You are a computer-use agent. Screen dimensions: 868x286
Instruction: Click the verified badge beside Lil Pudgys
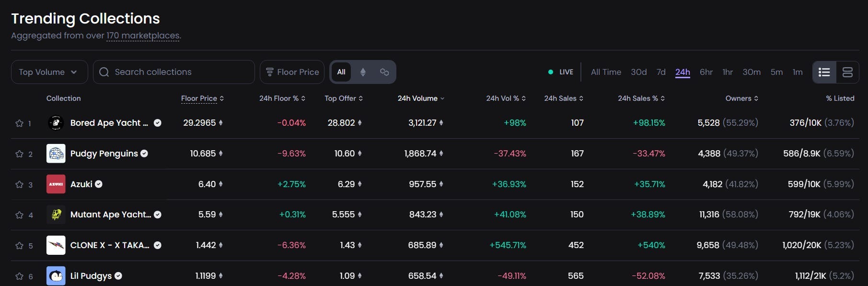[x=118, y=276]
